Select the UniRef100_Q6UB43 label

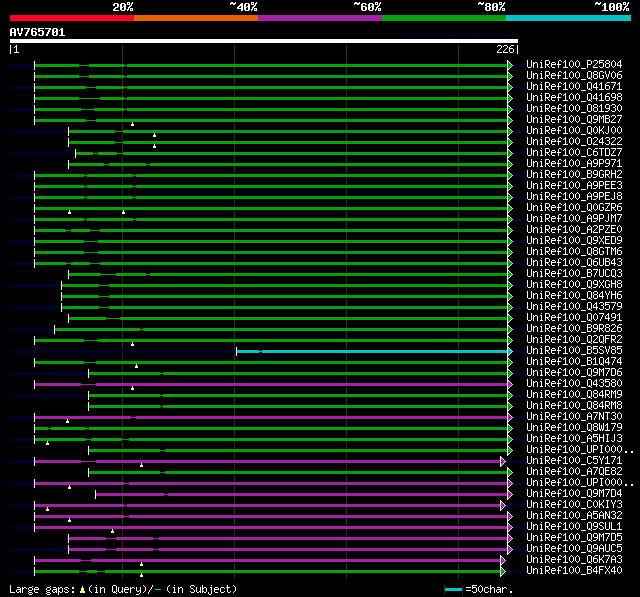pos(574,263)
